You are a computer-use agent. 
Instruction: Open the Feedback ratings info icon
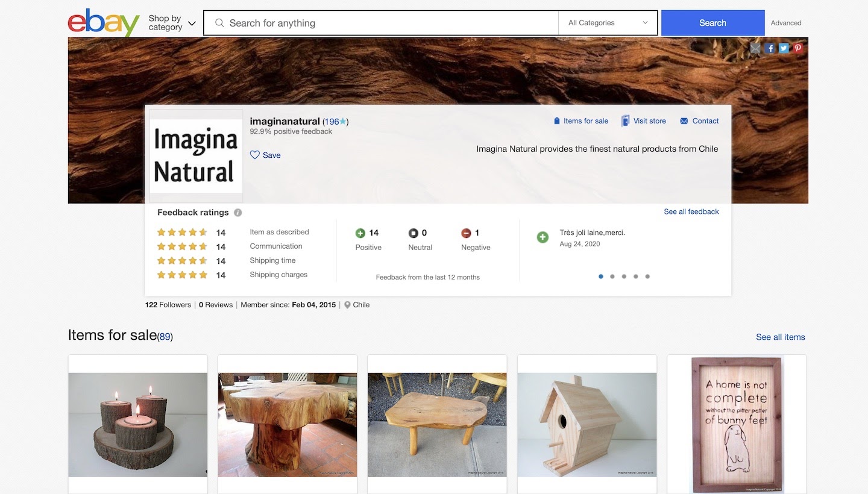tap(238, 213)
